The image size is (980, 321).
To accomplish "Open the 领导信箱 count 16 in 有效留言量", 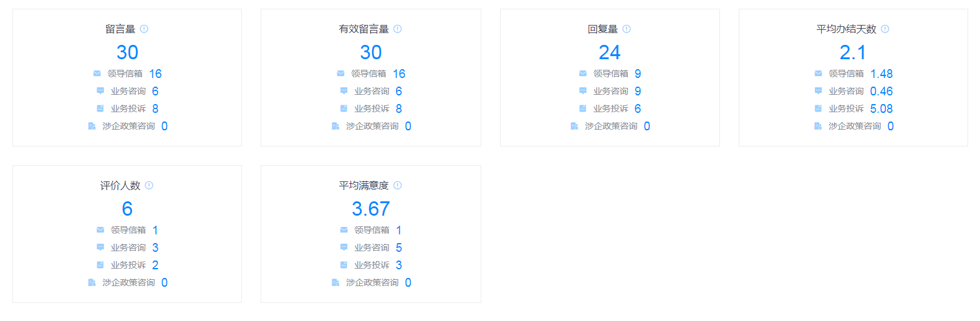I will [399, 74].
